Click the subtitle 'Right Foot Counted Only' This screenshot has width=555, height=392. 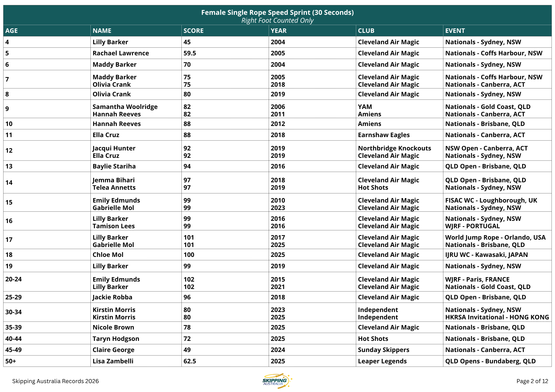click(277, 21)
